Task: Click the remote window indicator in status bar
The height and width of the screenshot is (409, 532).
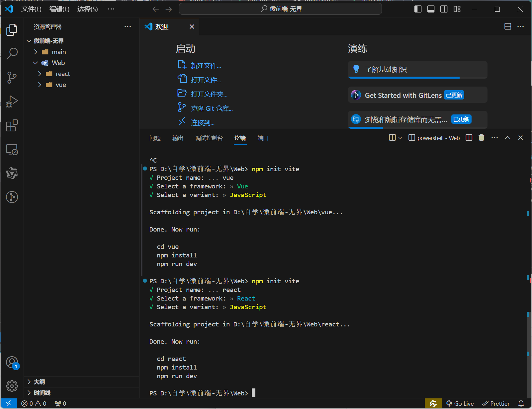Action: pos(9,403)
